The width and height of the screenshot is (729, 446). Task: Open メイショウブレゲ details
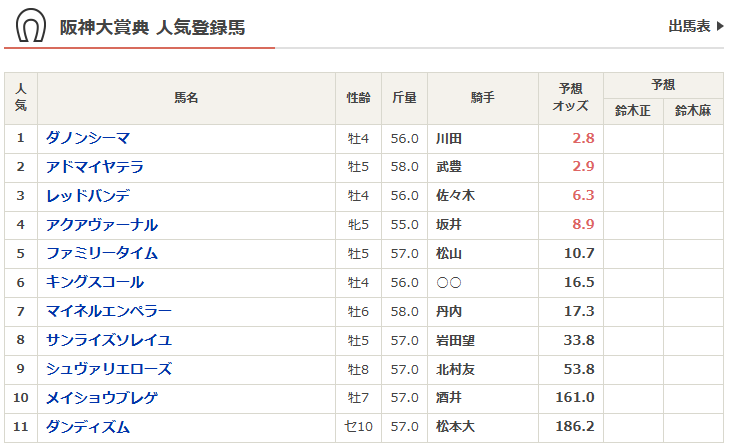point(102,399)
